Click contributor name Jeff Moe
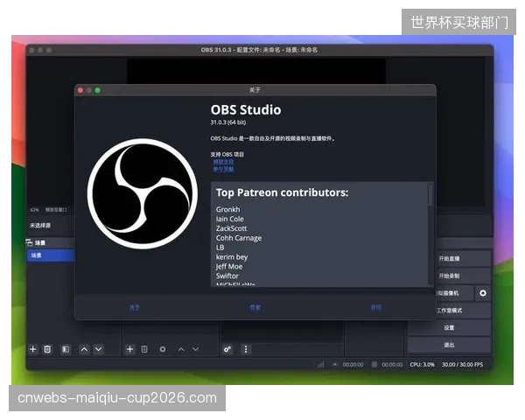The width and height of the screenshot is (525, 420). click(229, 267)
